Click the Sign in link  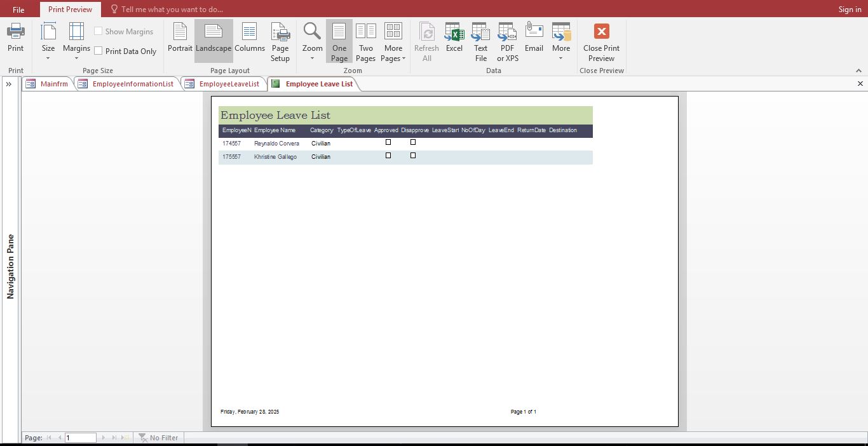tap(850, 10)
